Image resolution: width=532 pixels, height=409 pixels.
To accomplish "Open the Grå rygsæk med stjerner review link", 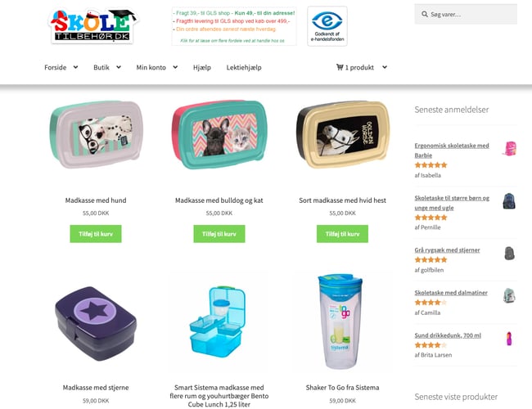I will click(x=447, y=250).
